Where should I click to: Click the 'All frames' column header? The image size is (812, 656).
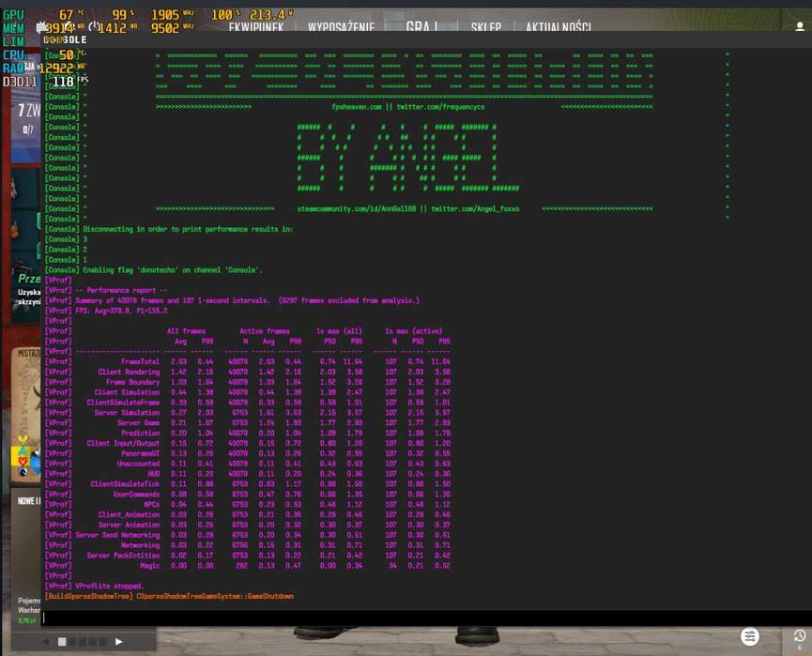187,331
